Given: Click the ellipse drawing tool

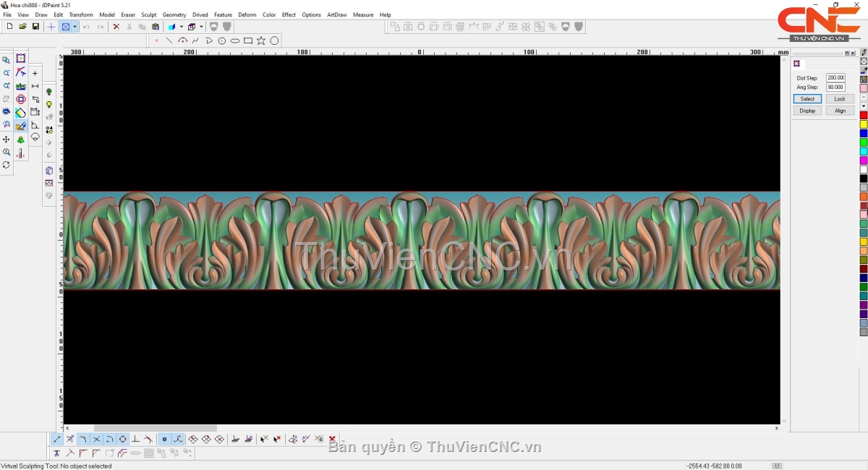Looking at the screenshot, I should pos(235,40).
